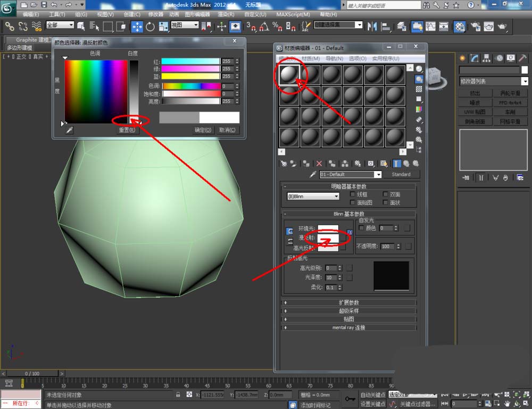Click 取消(C) button in color selector
The height and width of the screenshot is (409, 532).
(x=227, y=130)
